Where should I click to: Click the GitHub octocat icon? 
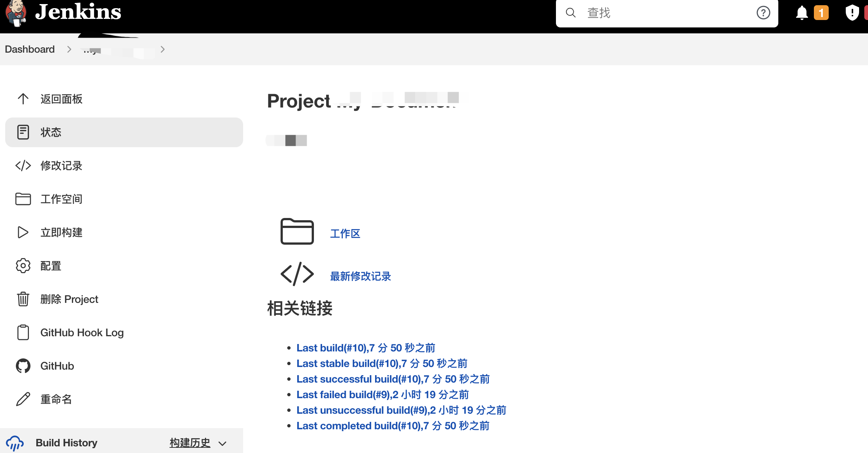[23, 366]
